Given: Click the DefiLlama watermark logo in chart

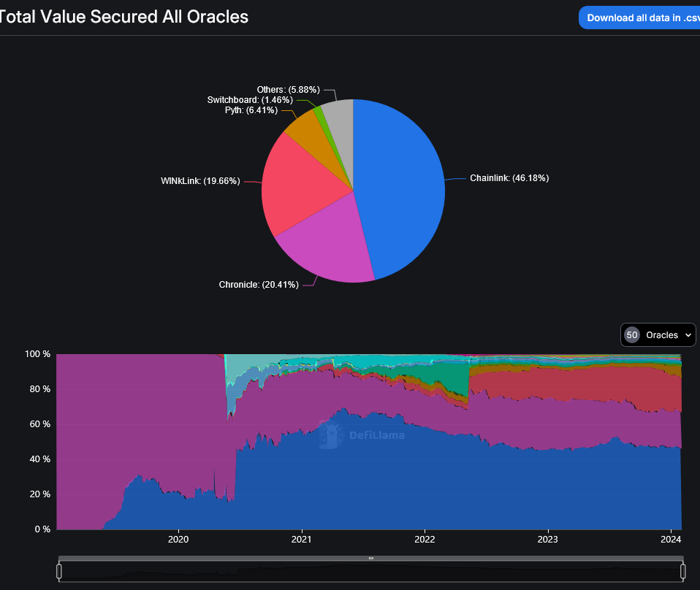Looking at the screenshot, I should (362, 436).
